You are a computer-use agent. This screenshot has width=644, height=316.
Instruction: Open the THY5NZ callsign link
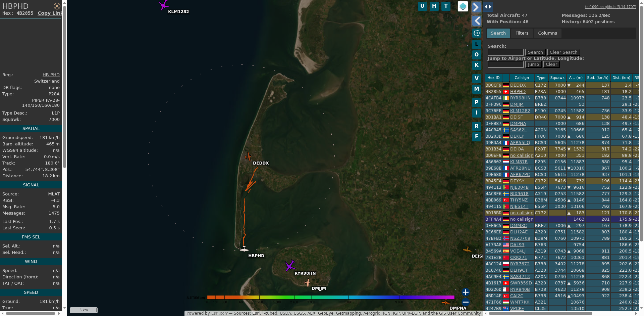coord(519,200)
